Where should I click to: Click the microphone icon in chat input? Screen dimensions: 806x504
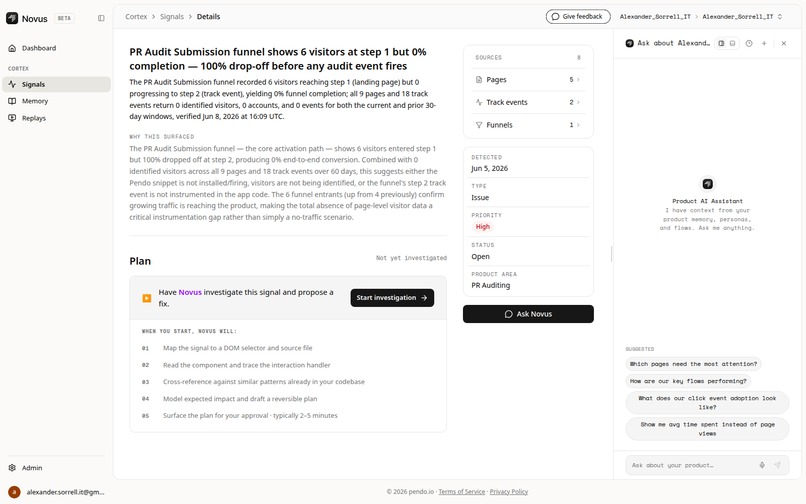click(x=762, y=465)
